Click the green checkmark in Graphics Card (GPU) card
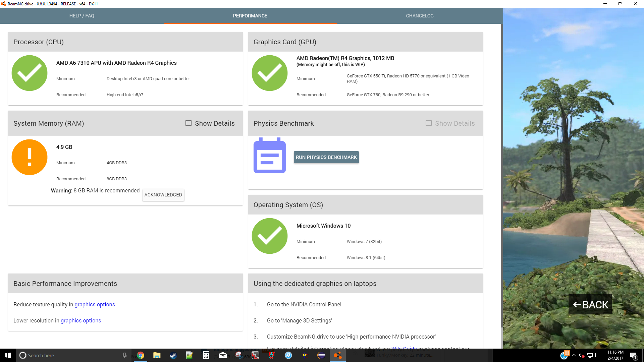The height and width of the screenshot is (362, 644). [x=270, y=73]
